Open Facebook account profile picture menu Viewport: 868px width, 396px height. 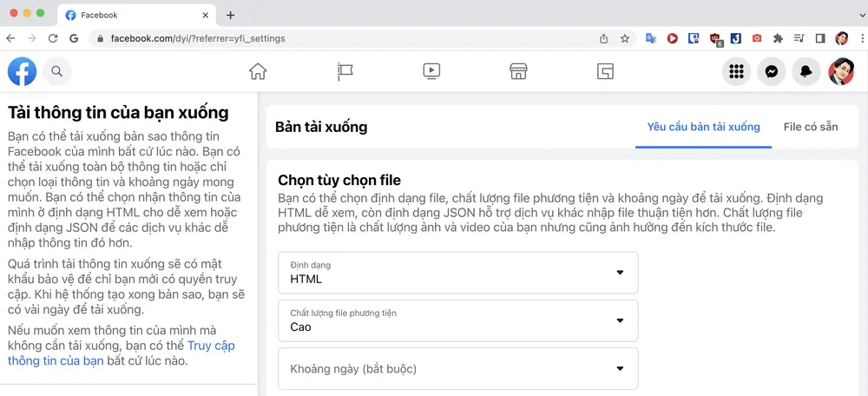click(841, 71)
